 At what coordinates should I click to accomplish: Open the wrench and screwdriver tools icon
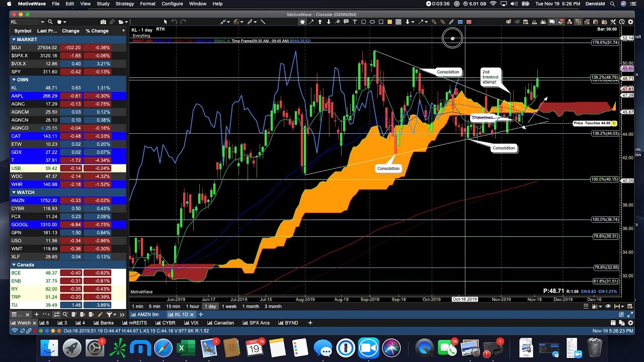point(613,22)
